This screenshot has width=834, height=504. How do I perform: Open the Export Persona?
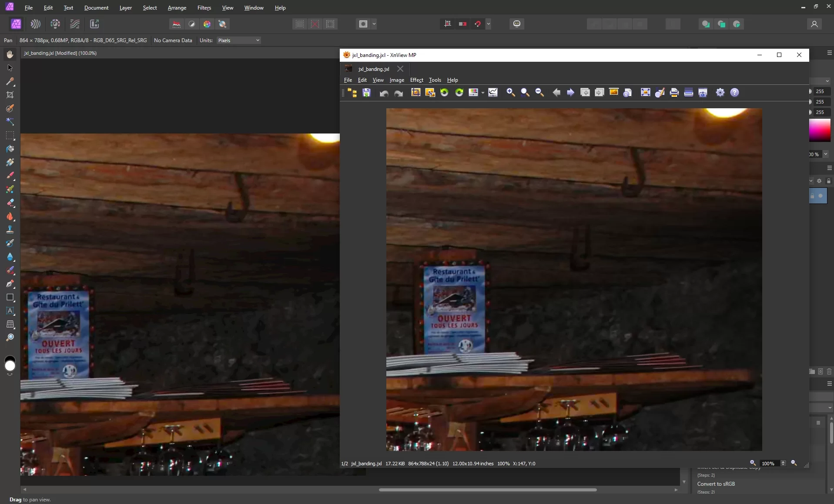click(x=94, y=24)
